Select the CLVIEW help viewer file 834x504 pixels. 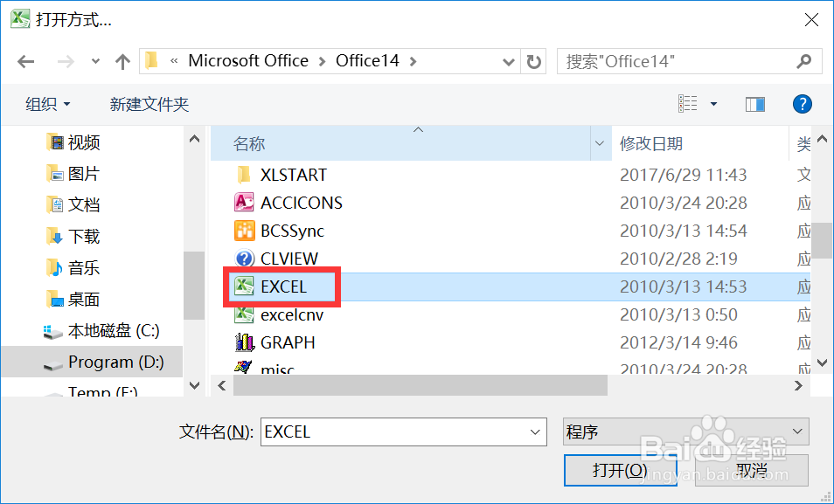point(288,259)
